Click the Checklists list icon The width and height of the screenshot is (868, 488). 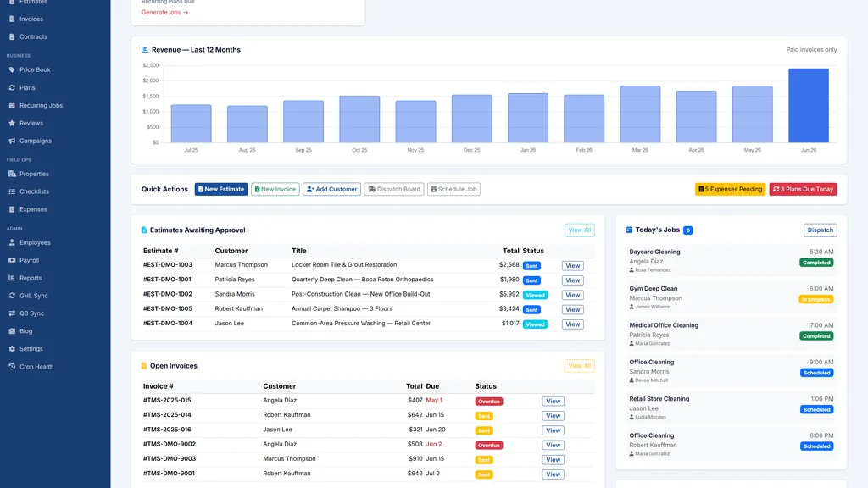pyautogui.click(x=12, y=191)
